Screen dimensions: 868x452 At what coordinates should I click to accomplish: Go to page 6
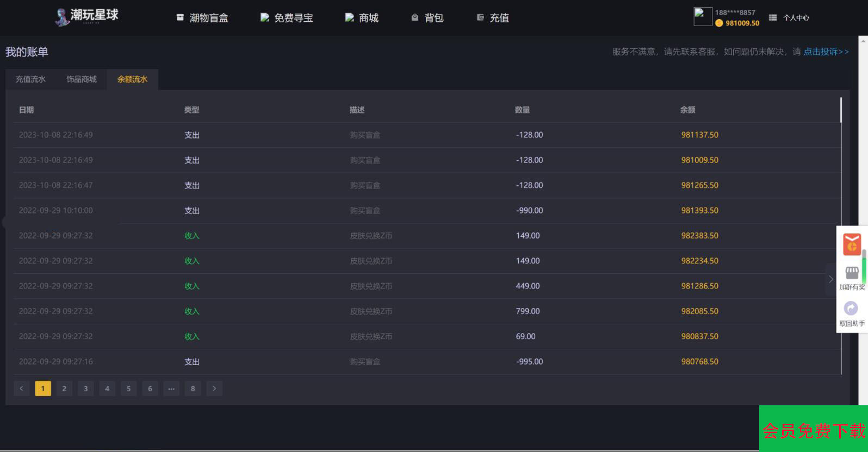click(x=150, y=388)
